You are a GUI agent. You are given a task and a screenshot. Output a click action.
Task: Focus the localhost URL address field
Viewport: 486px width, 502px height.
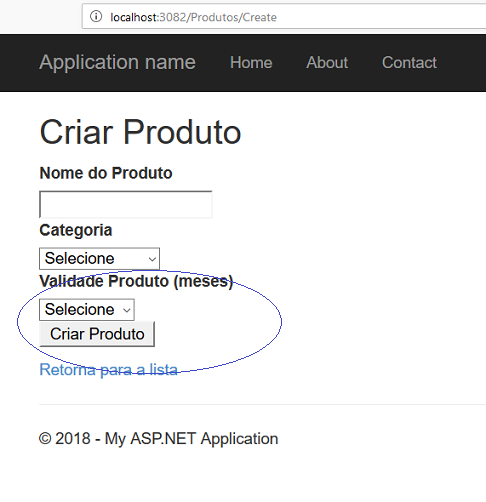(x=284, y=16)
